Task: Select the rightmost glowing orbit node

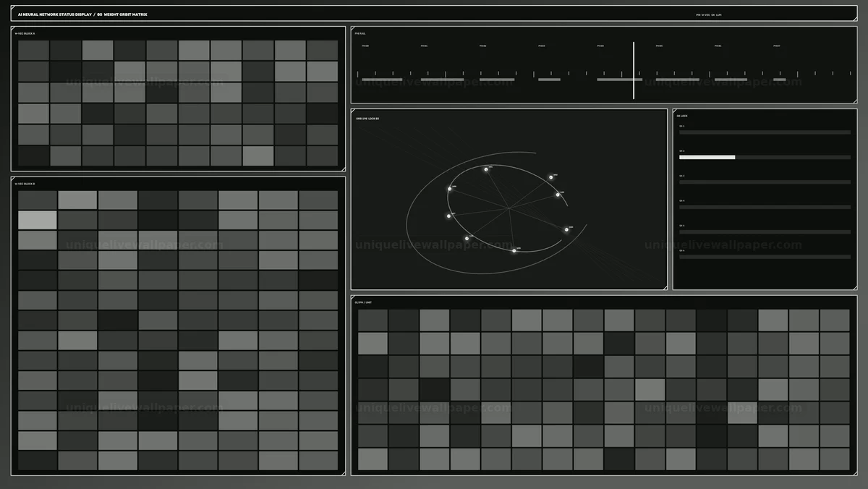Action: coord(566,229)
